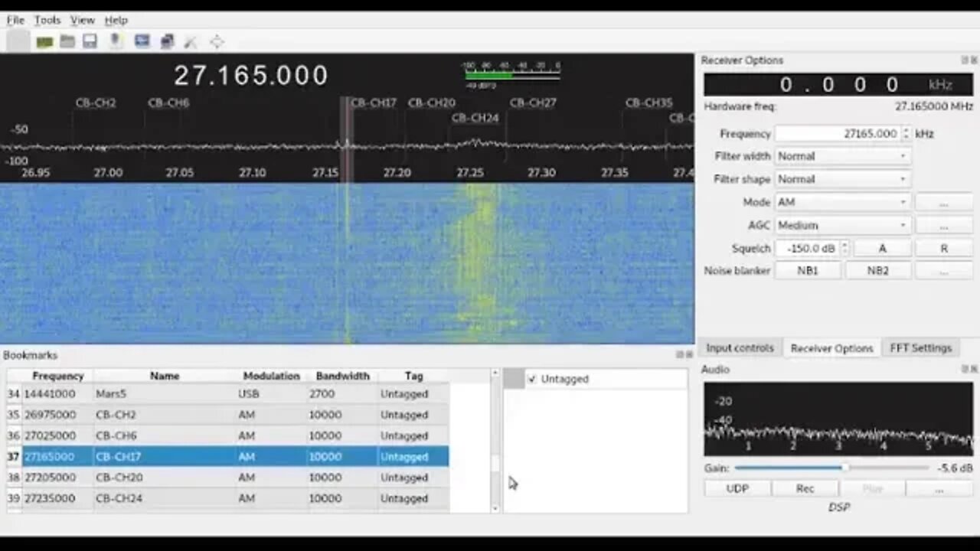Click the receiver offset 0.000 kHz display
The width and height of the screenshot is (980, 551).
[x=838, y=84]
